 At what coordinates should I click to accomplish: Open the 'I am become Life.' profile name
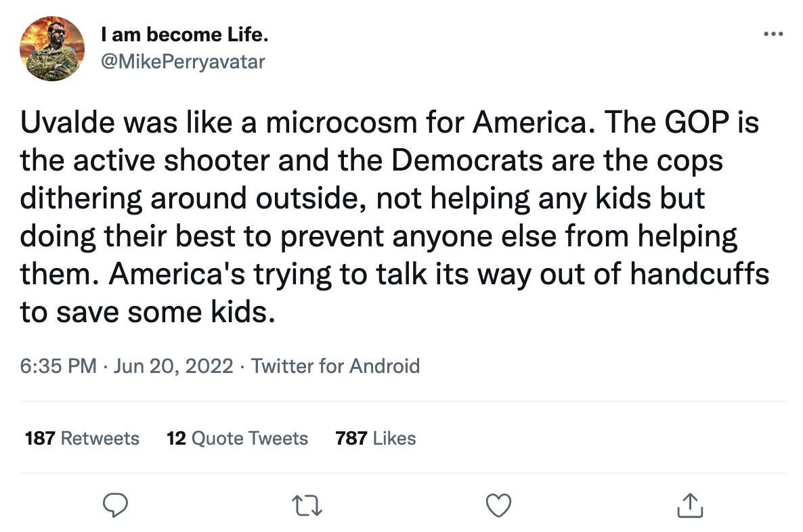coord(179,35)
